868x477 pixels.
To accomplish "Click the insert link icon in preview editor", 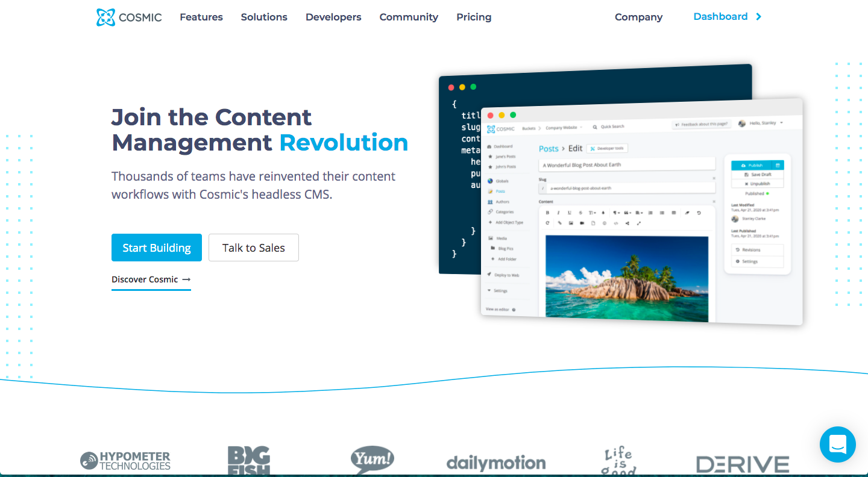I will [x=559, y=223].
